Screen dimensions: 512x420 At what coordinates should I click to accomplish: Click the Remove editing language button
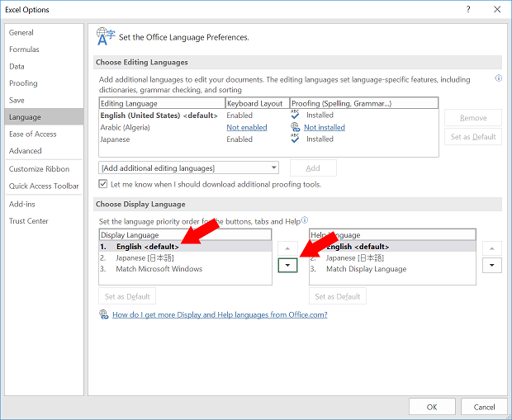click(473, 118)
